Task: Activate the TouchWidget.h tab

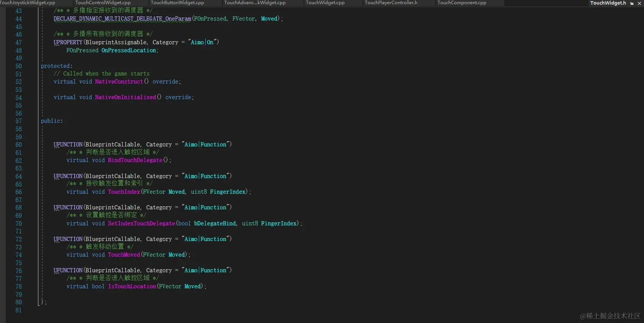Action: point(608,3)
